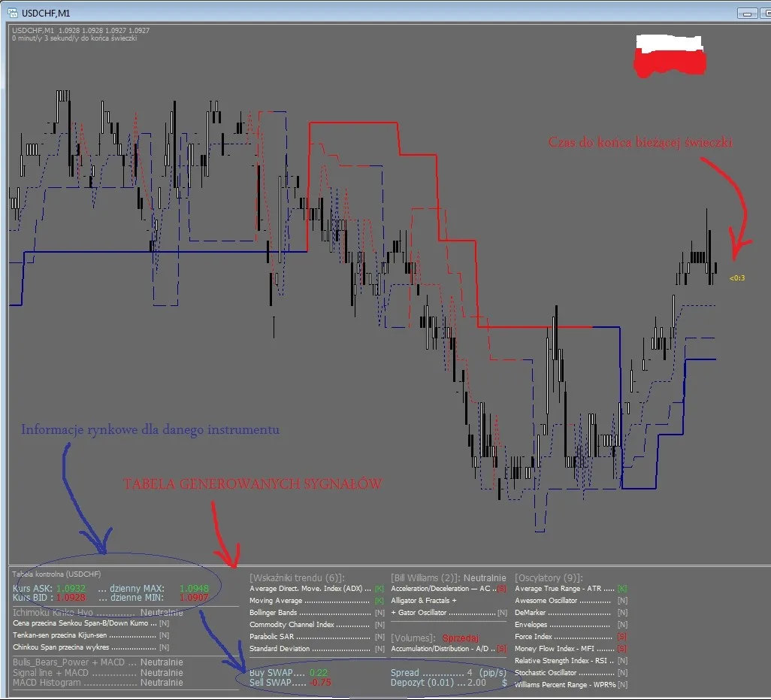Click the green [K] next to Average True Range
771x700 pixels.
[x=621, y=589]
